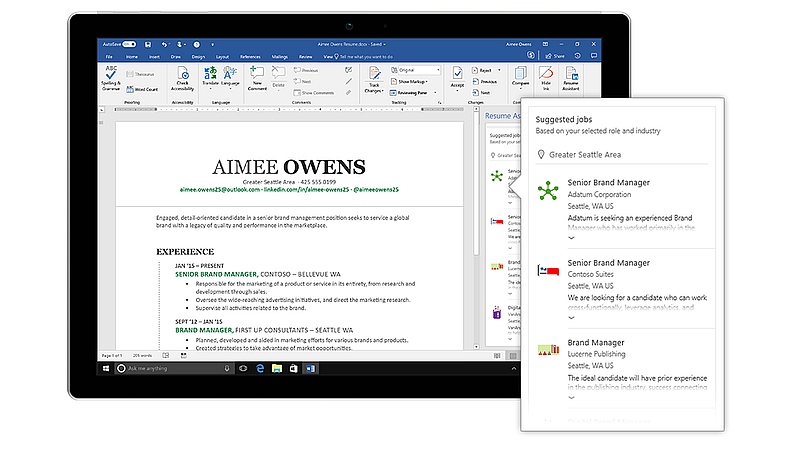Click the Ask me anything search box
This screenshot has width=800, height=450.
click(x=173, y=368)
